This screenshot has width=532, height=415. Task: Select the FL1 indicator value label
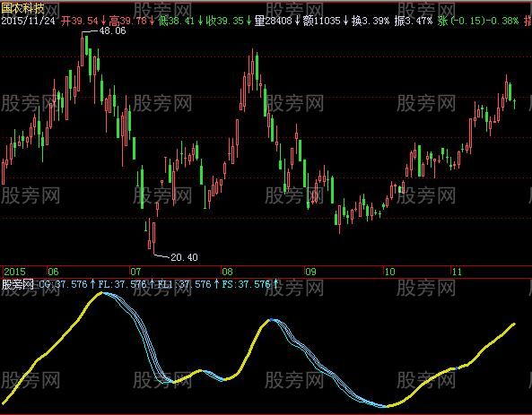[x=184, y=284]
